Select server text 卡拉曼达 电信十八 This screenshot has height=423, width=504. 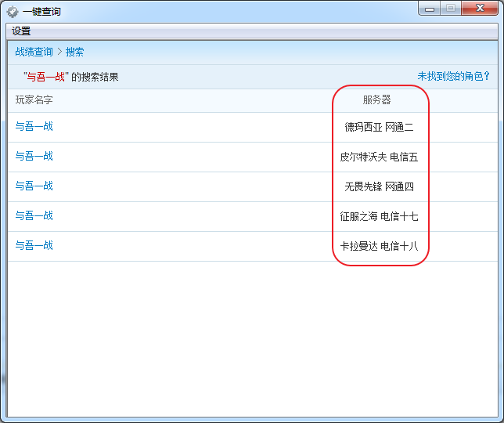point(379,247)
